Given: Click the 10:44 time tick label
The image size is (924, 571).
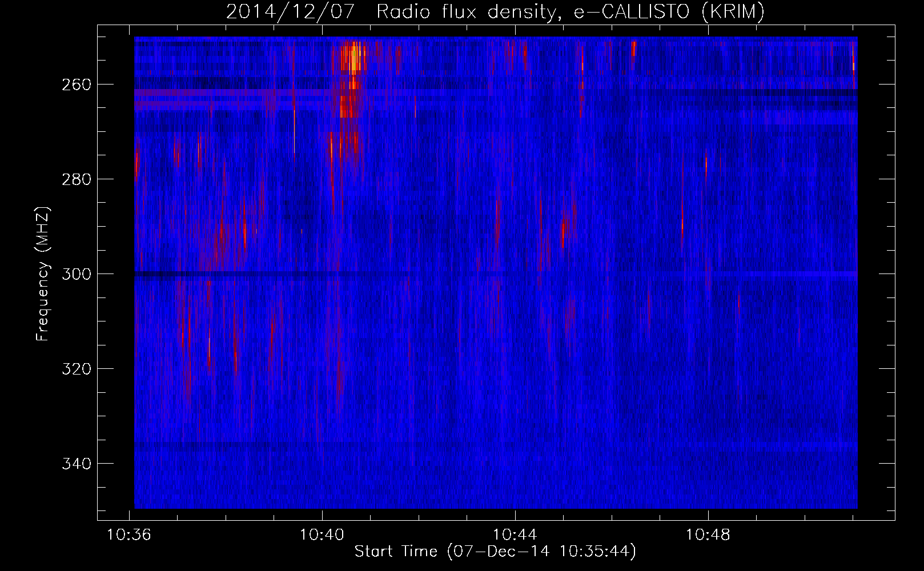Looking at the screenshot, I should coord(515,535).
